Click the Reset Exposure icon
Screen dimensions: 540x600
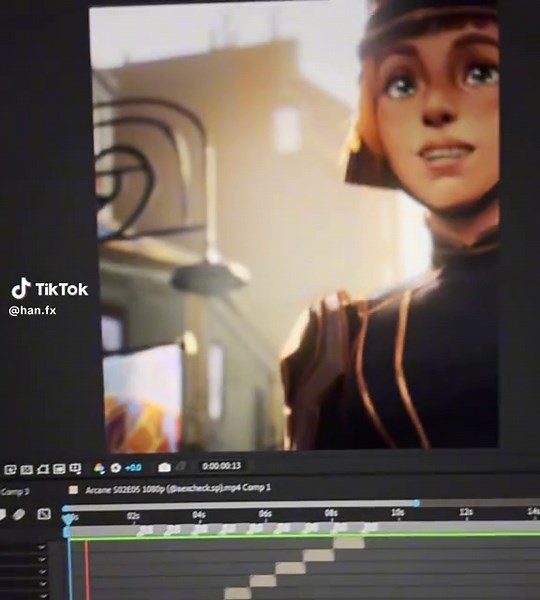[116, 468]
